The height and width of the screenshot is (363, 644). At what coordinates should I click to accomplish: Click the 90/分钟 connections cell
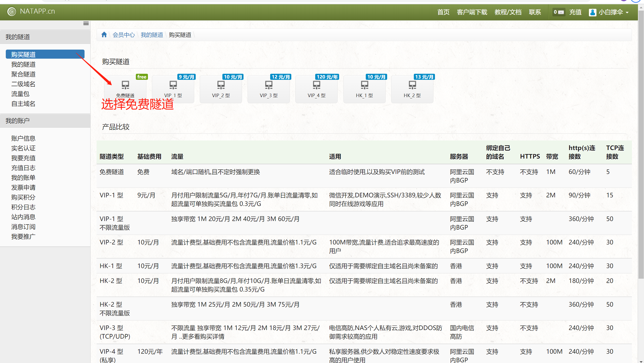coord(579,195)
